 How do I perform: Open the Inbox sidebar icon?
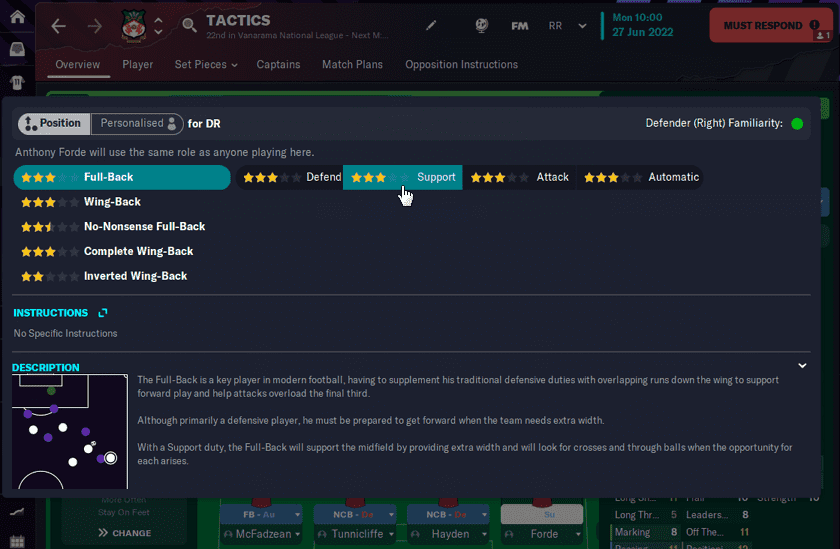[x=17, y=49]
